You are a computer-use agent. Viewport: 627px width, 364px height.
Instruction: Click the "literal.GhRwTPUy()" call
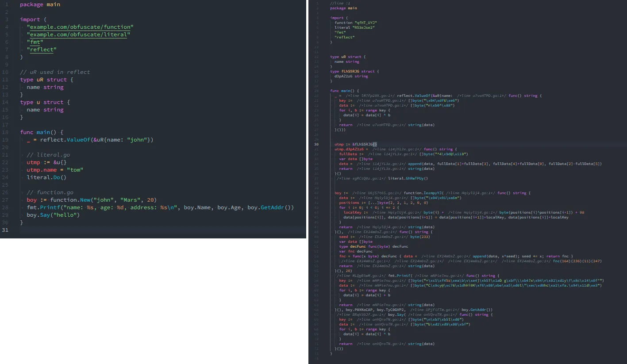click(x=408, y=178)
